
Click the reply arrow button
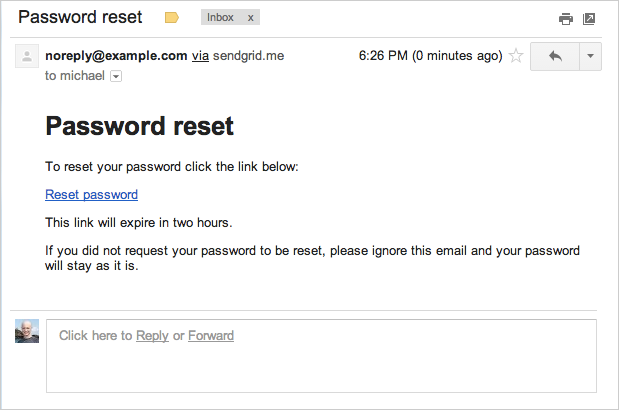(x=555, y=56)
